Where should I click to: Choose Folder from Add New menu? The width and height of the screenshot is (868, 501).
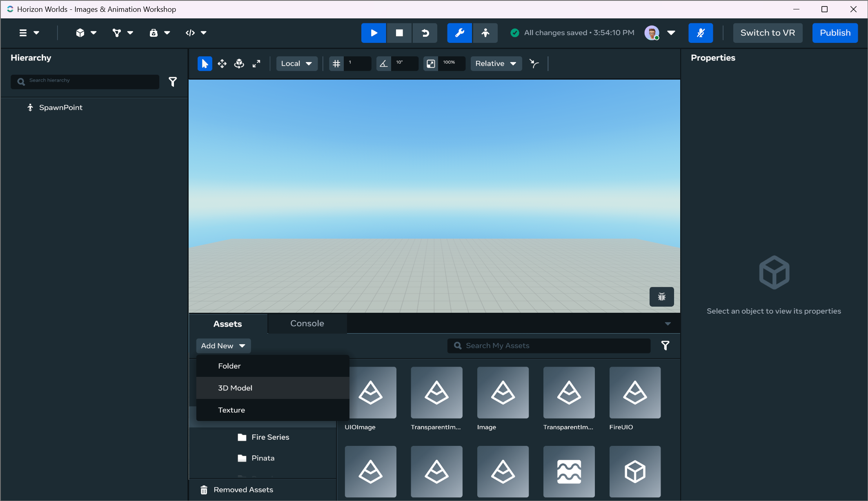coord(273,366)
